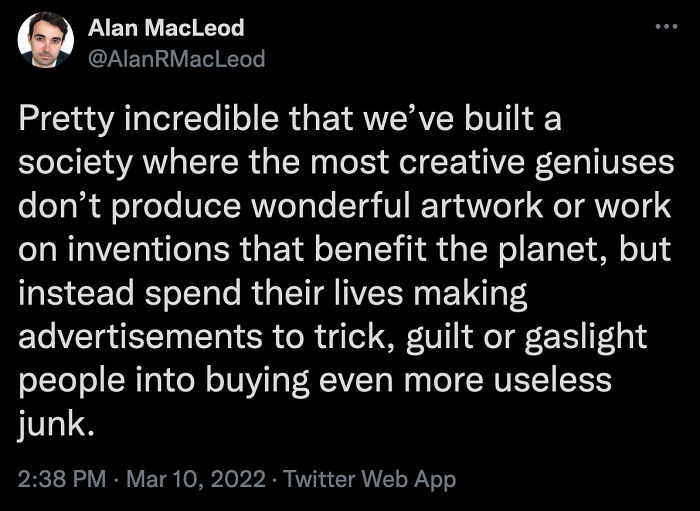
Task: Click the words 'Pretty incredible' in the tweet
Action: point(148,120)
